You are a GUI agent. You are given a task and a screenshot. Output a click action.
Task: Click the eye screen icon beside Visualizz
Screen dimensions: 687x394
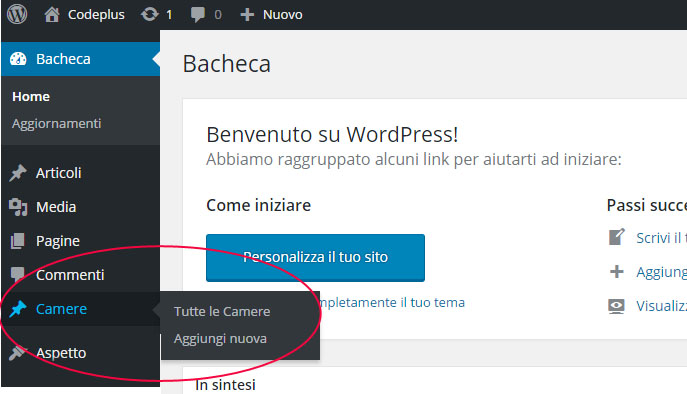[616, 306]
